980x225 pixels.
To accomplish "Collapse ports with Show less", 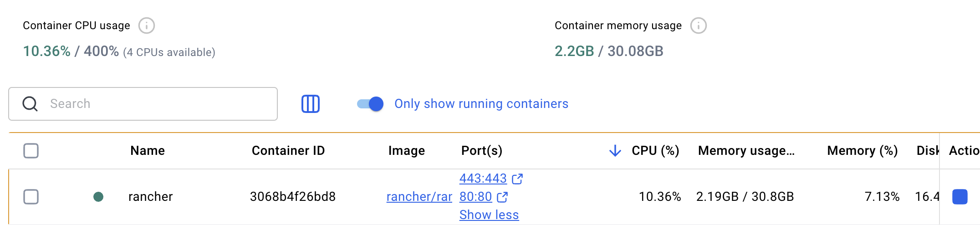I will coord(489,215).
